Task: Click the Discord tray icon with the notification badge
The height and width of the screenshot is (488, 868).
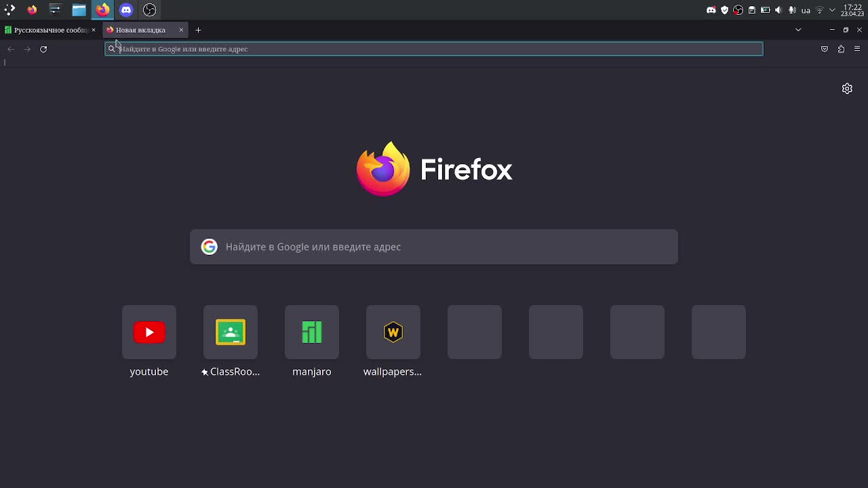Action: tap(711, 10)
